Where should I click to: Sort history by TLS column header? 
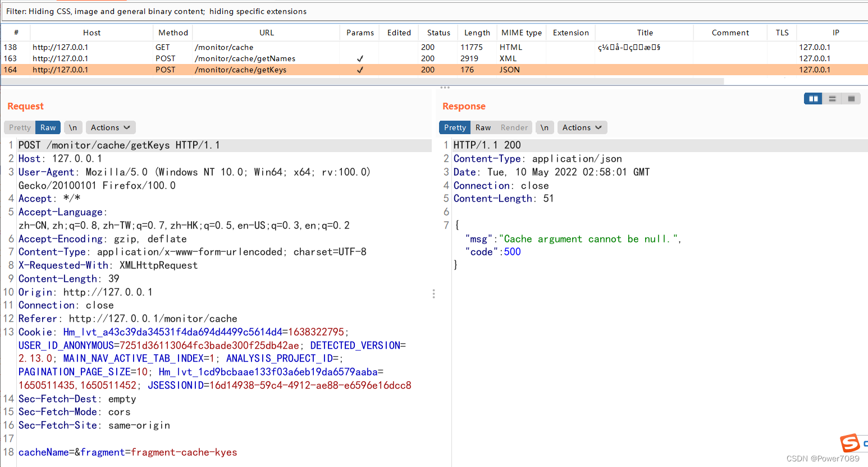tap(782, 33)
